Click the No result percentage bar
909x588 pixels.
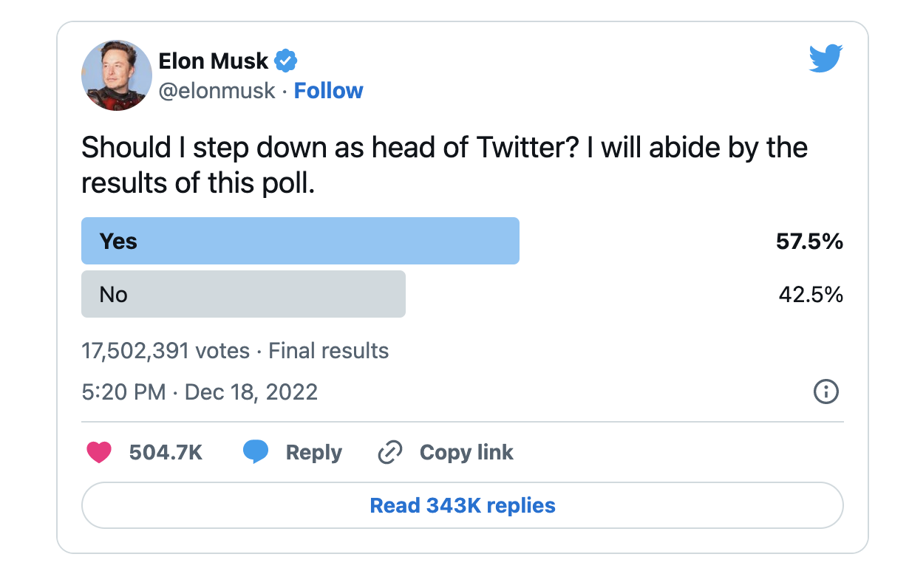pos(244,294)
